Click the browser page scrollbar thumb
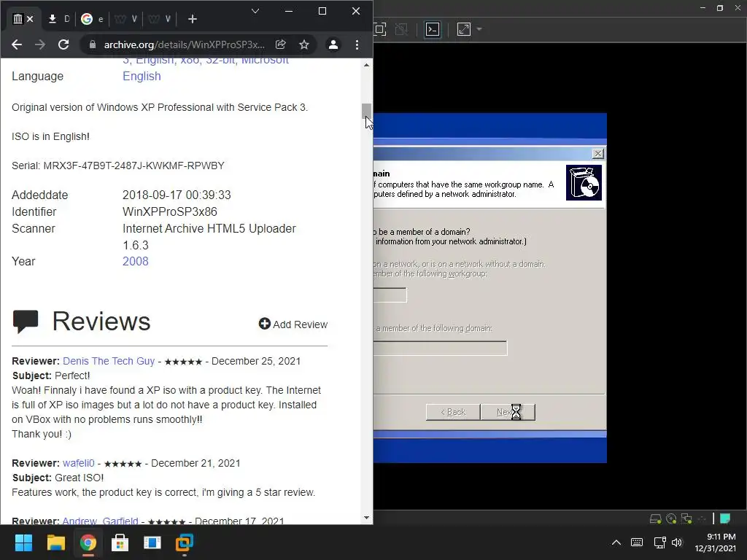The height and width of the screenshot is (560, 747). (366, 112)
